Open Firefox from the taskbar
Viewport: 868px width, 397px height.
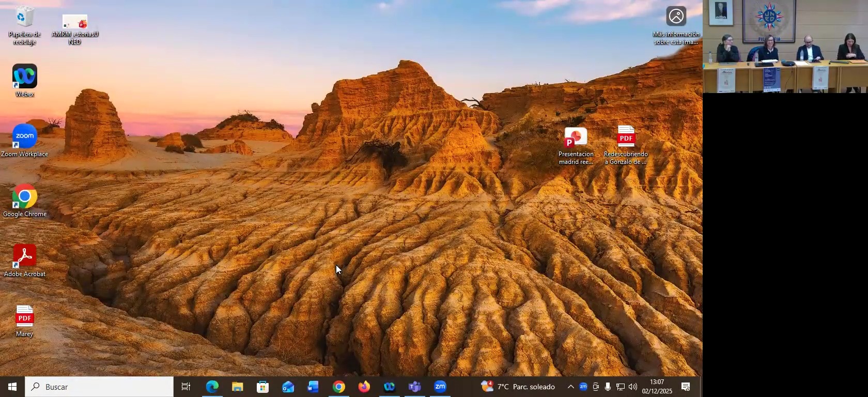pyautogui.click(x=364, y=387)
